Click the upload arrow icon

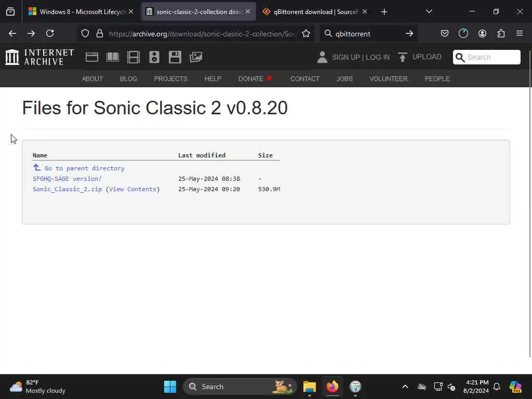[403, 57]
